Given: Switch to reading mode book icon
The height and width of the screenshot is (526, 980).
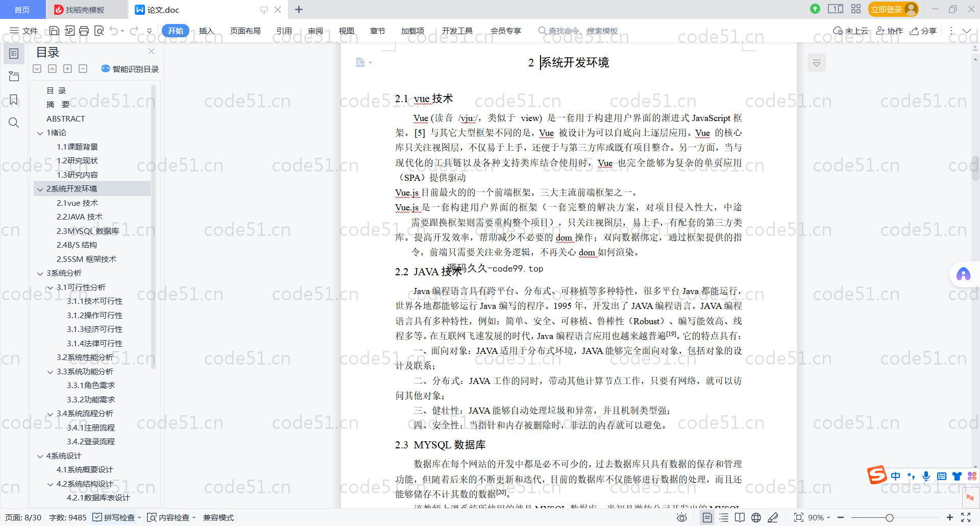Looking at the screenshot, I should [x=740, y=517].
